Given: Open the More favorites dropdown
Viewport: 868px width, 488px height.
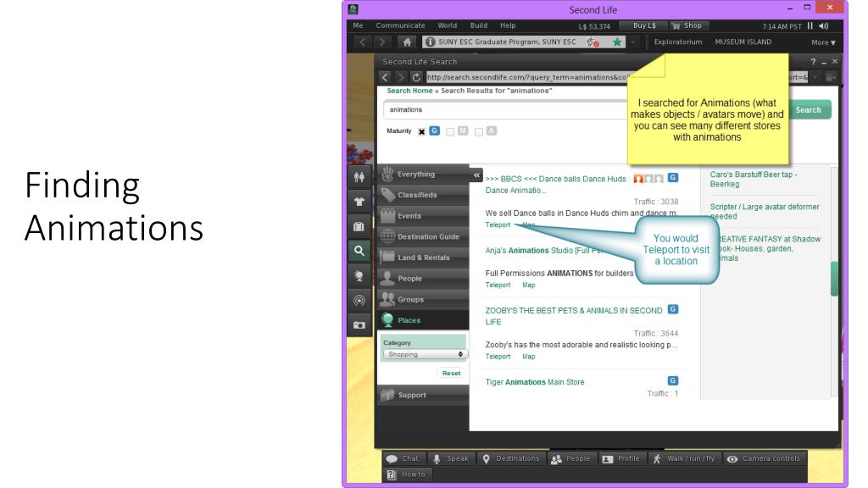Looking at the screenshot, I should coord(823,42).
